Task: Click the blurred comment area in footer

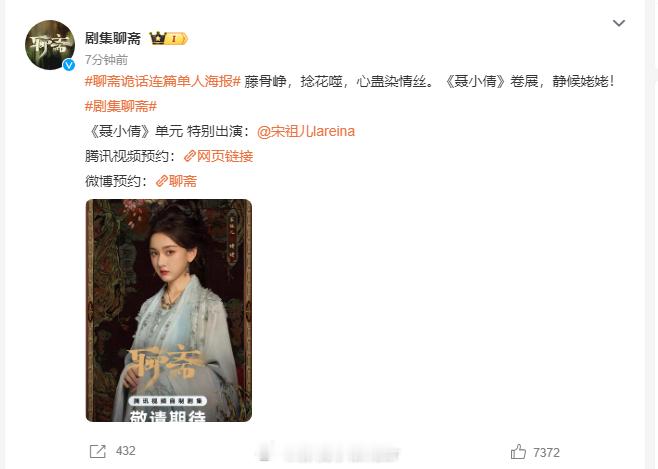Action: (x=327, y=453)
